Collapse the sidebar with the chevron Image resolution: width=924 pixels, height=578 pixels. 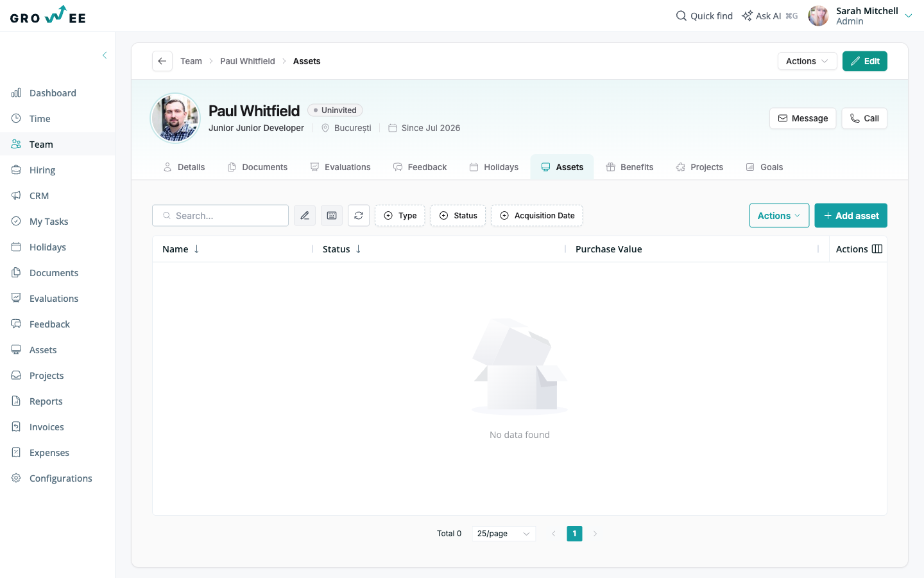[105, 55]
